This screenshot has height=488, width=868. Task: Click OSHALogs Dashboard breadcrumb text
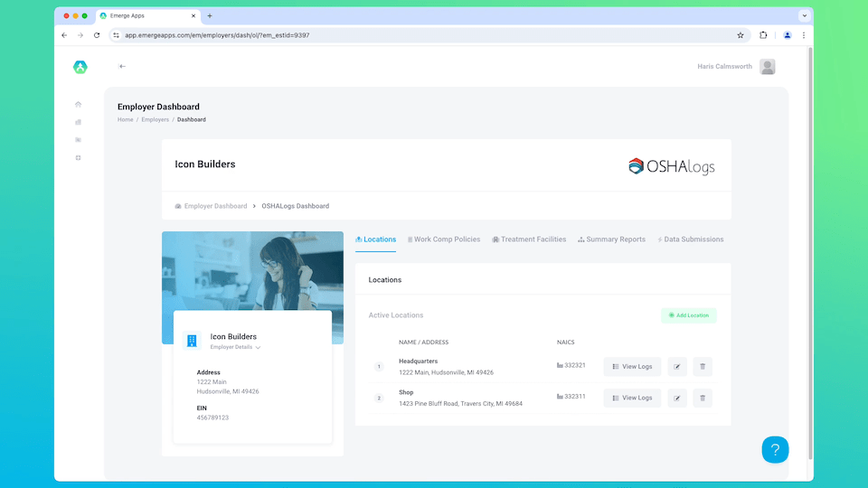point(295,206)
